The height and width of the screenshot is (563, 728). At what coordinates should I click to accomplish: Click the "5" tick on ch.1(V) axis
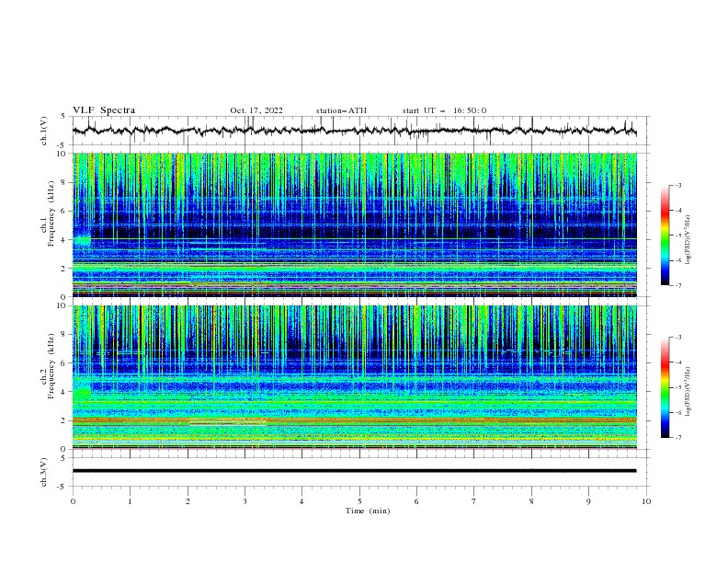[x=63, y=117]
